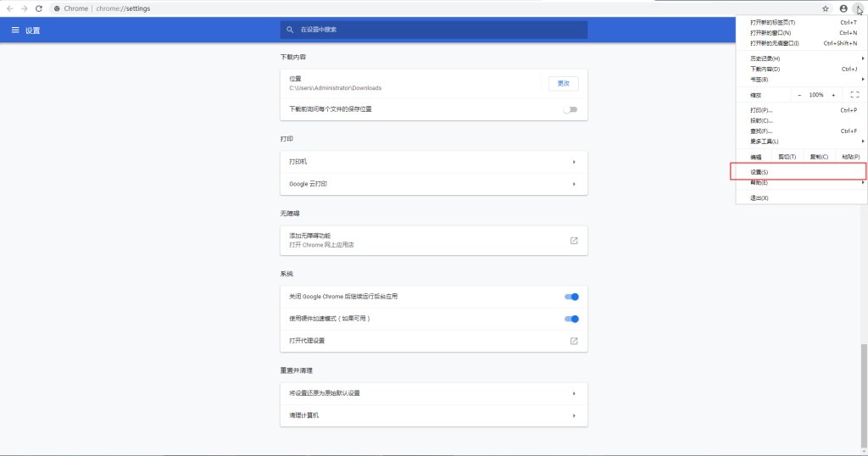This screenshot has width=868, height=456.
Task: Disable 关闭 Google Chrome 后继续运行后台应用 toggle
Action: tap(571, 297)
